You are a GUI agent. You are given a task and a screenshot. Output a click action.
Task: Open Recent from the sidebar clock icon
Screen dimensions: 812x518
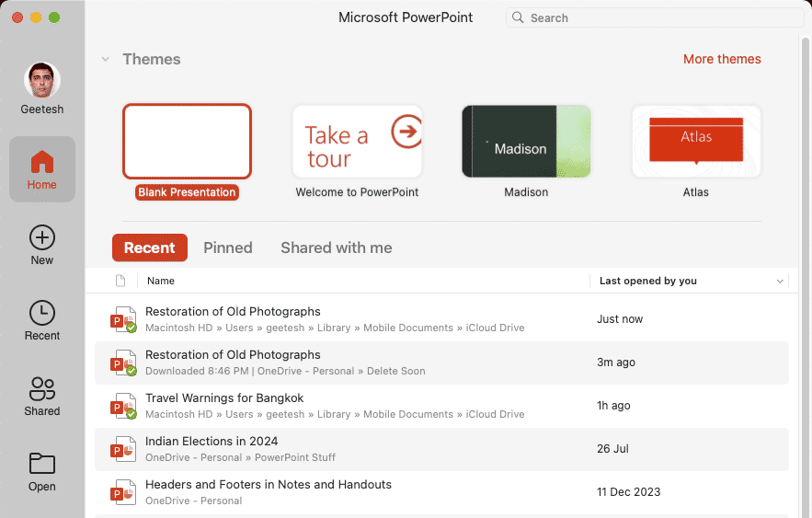click(x=42, y=314)
